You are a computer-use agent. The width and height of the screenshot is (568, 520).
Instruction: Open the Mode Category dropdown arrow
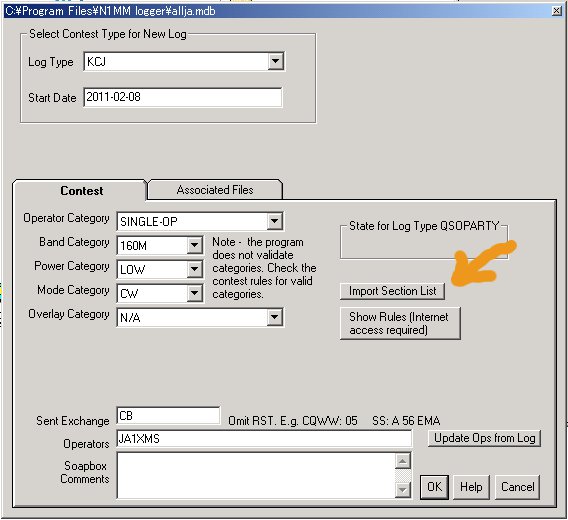pos(195,293)
